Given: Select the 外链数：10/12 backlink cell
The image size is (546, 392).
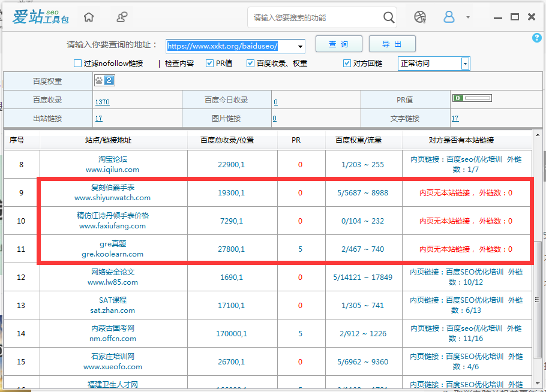Looking at the screenshot, I should [x=466, y=278].
